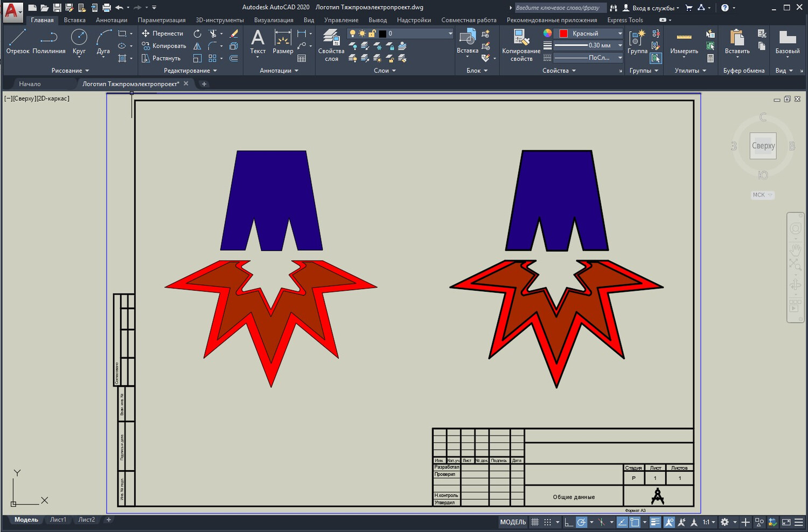
Task: Click the Offset tool icon
Action: tap(234, 58)
